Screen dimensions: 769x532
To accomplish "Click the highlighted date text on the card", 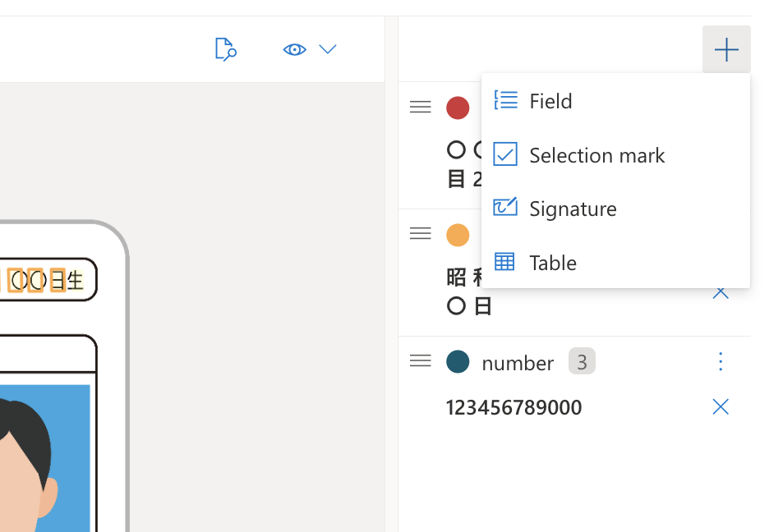I will pyautogui.click(x=42, y=280).
